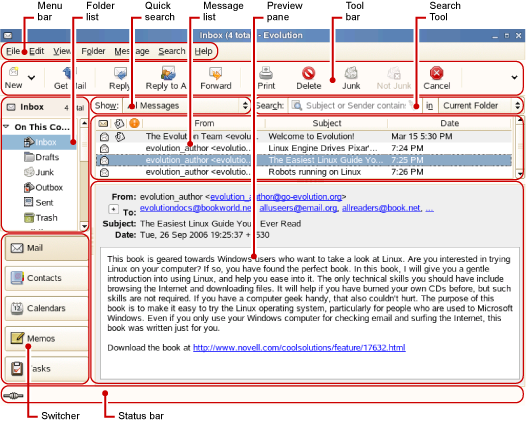Open the Show All Messages dropdown
This screenshot has height=422, width=526.
click(x=187, y=106)
